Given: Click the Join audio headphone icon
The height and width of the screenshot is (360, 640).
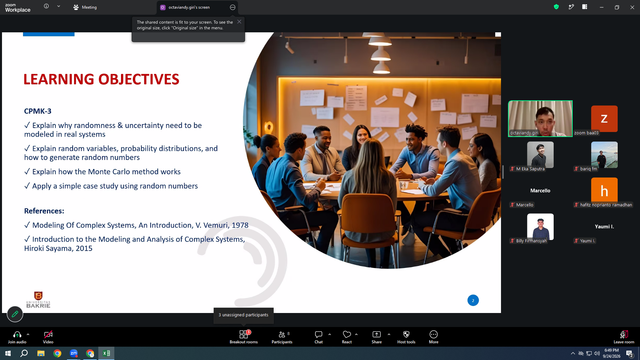Looking at the screenshot, I should point(17,334).
